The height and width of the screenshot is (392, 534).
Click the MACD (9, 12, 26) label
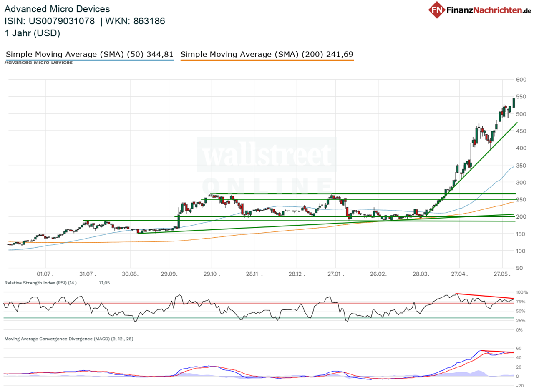click(x=68, y=339)
